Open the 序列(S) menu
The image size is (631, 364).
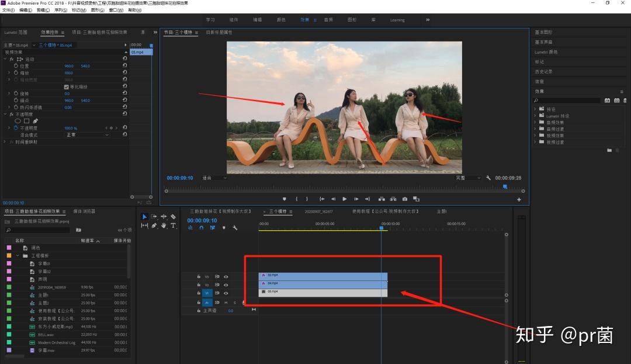[60, 10]
